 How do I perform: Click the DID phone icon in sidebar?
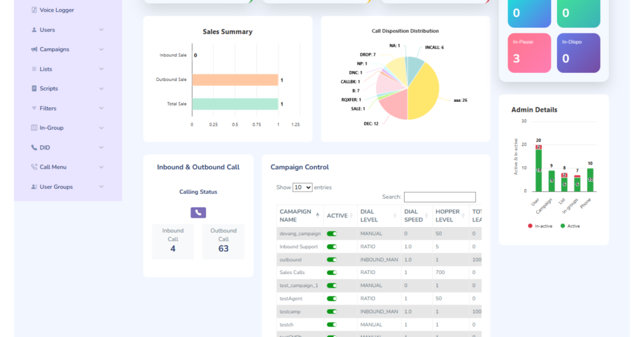coord(34,148)
